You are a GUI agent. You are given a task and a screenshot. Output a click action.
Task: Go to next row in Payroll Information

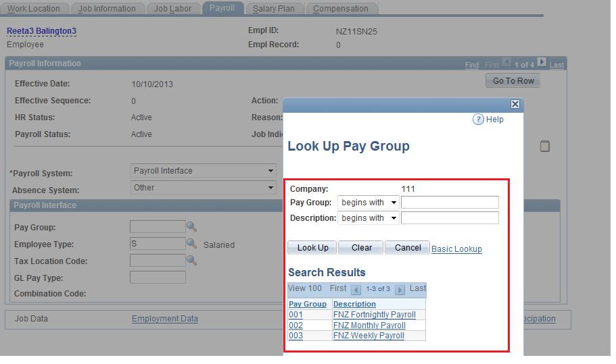tap(542, 62)
